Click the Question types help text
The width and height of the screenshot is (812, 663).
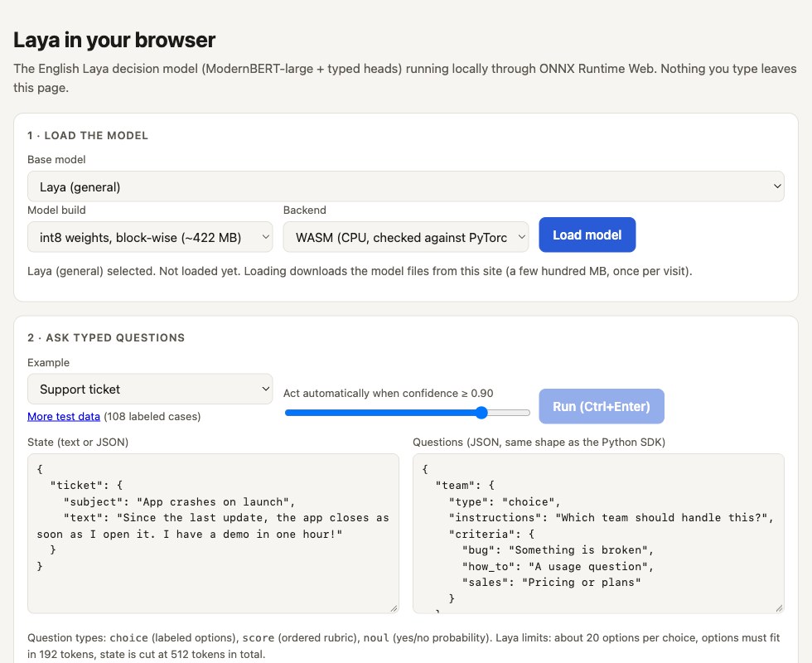coord(404,646)
